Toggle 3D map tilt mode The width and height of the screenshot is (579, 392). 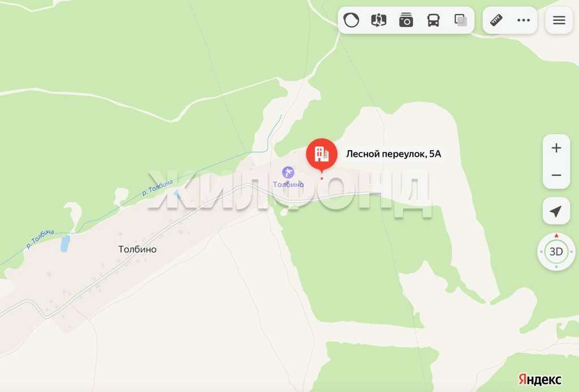tap(556, 252)
